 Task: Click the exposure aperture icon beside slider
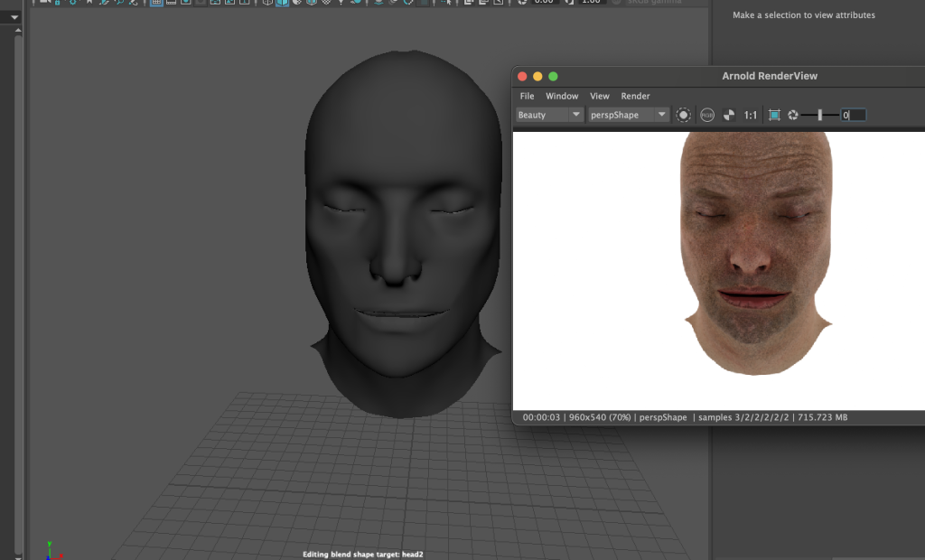coord(793,115)
